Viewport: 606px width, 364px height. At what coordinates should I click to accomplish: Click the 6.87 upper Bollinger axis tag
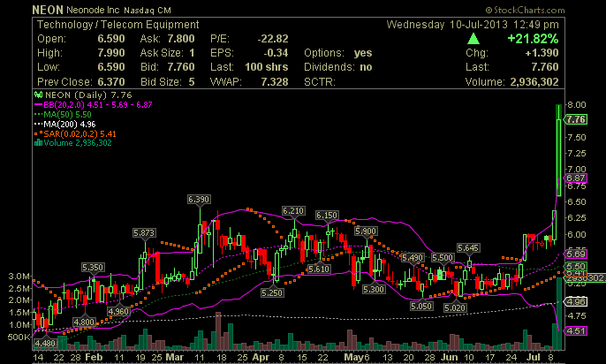pyautogui.click(x=576, y=178)
